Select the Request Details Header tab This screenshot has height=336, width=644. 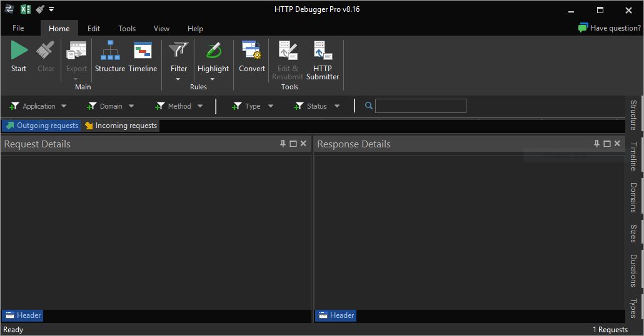point(23,315)
